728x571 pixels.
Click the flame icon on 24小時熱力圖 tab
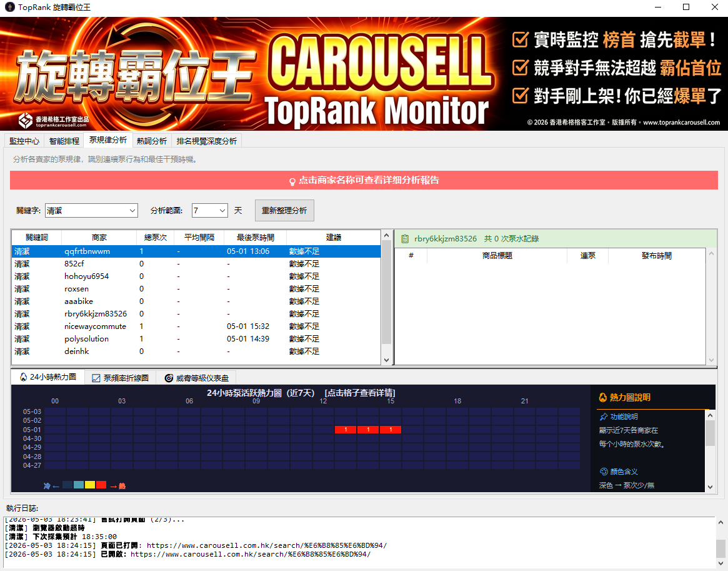pos(23,376)
